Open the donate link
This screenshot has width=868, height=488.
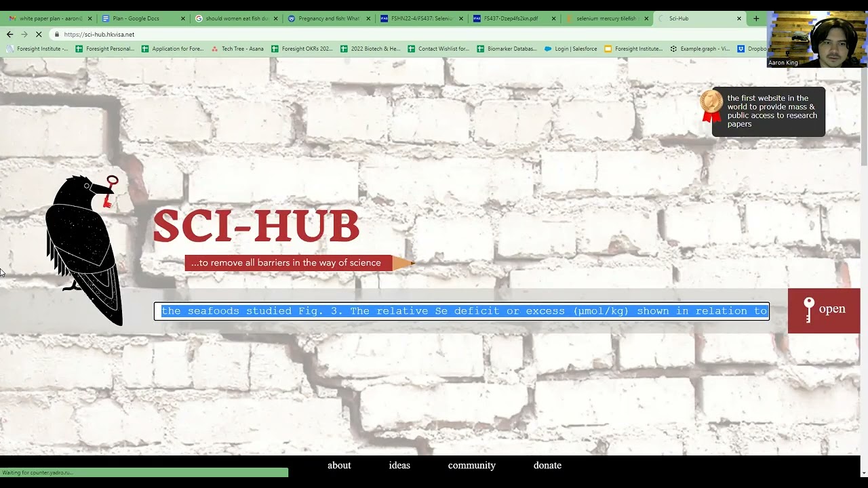(547, 466)
